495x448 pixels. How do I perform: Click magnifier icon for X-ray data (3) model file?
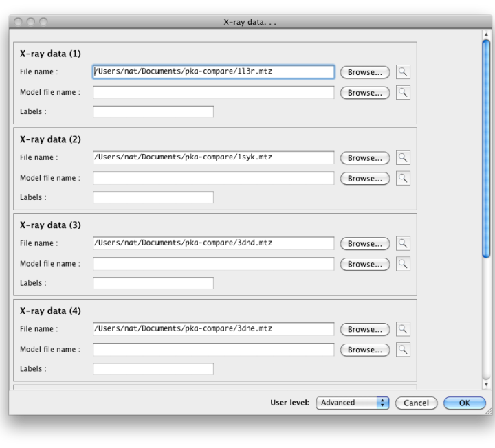coord(403,265)
